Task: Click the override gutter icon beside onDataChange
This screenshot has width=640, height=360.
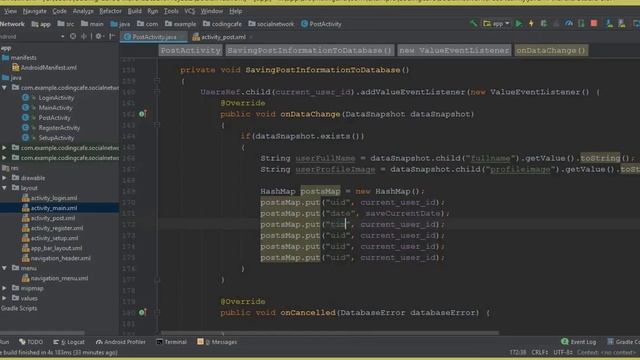Action: (142, 114)
